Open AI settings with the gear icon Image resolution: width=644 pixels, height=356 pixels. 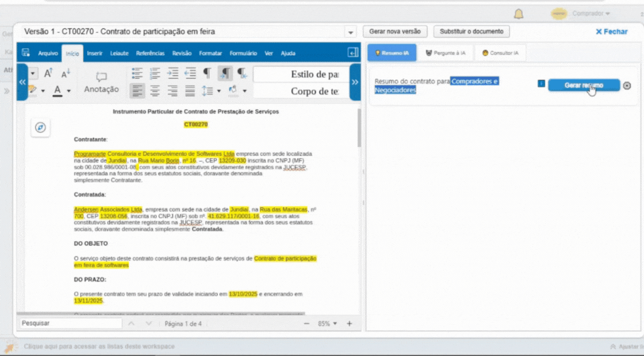tap(627, 84)
